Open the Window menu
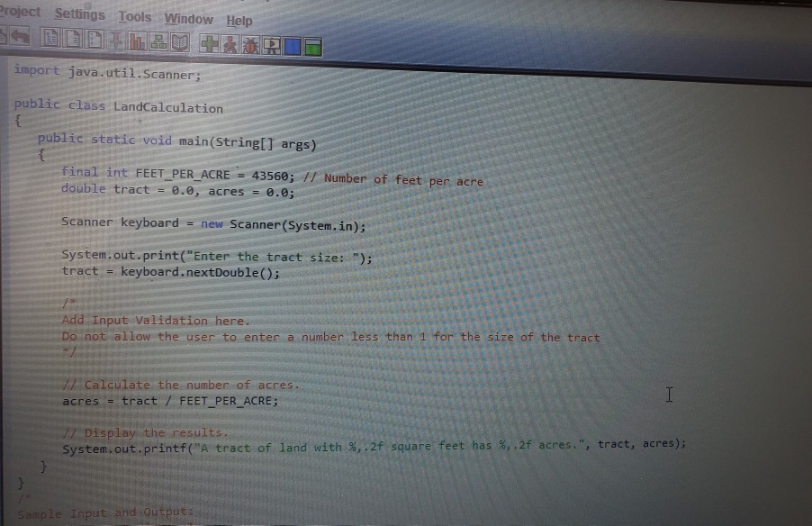812x526 pixels. (189, 18)
